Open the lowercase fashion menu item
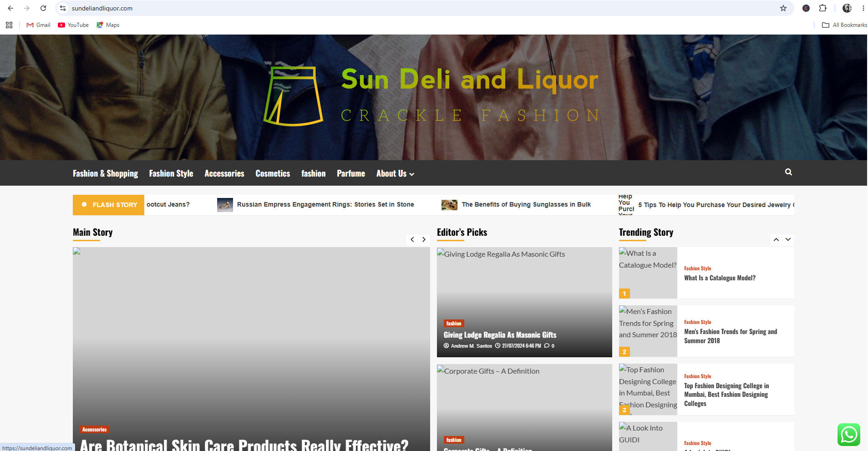868x451 pixels. (313, 173)
